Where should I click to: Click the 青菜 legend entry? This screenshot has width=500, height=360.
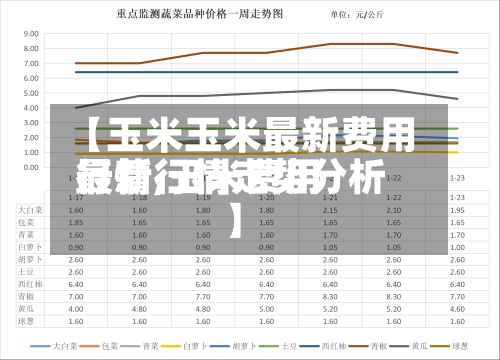point(139,346)
